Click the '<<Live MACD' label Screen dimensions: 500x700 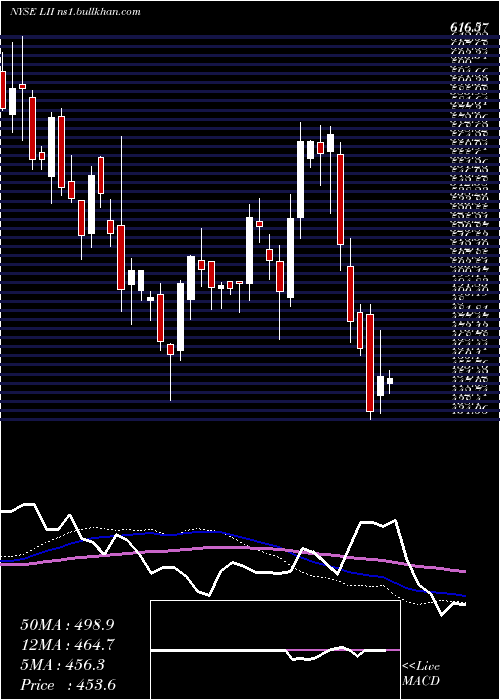[421, 674]
